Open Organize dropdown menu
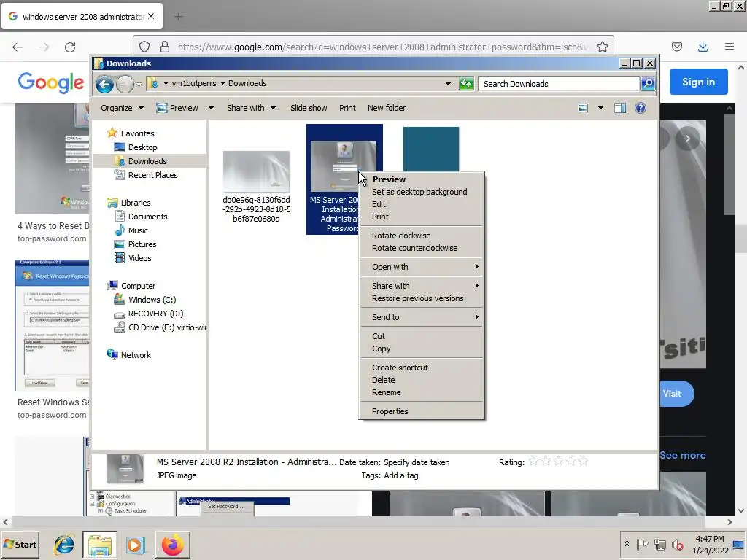 122,108
